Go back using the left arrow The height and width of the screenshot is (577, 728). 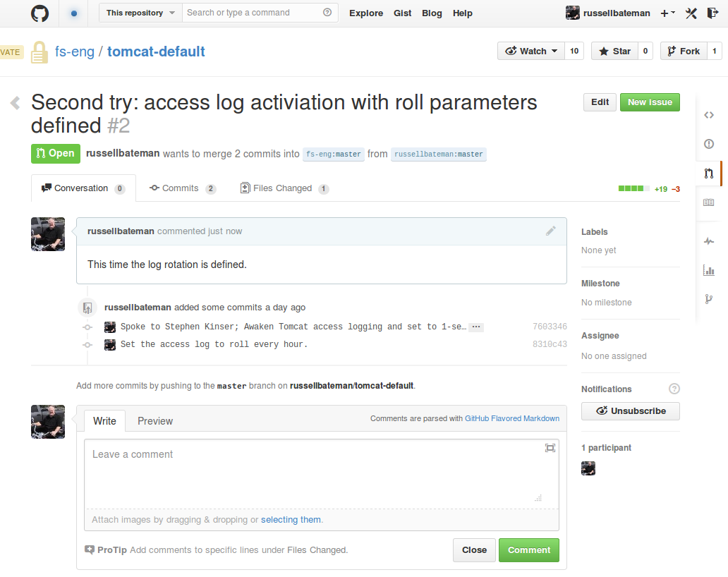pos(16,102)
